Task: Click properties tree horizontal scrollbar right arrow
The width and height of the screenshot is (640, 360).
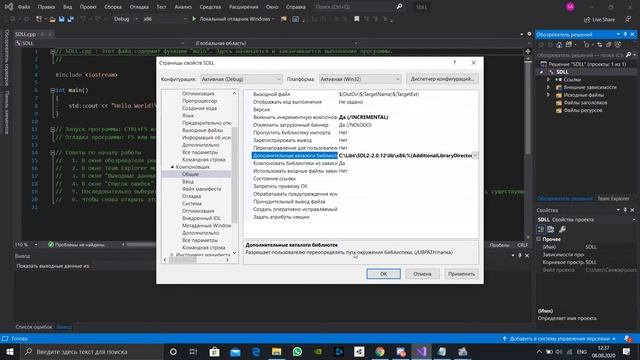Action: (x=227, y=260)
